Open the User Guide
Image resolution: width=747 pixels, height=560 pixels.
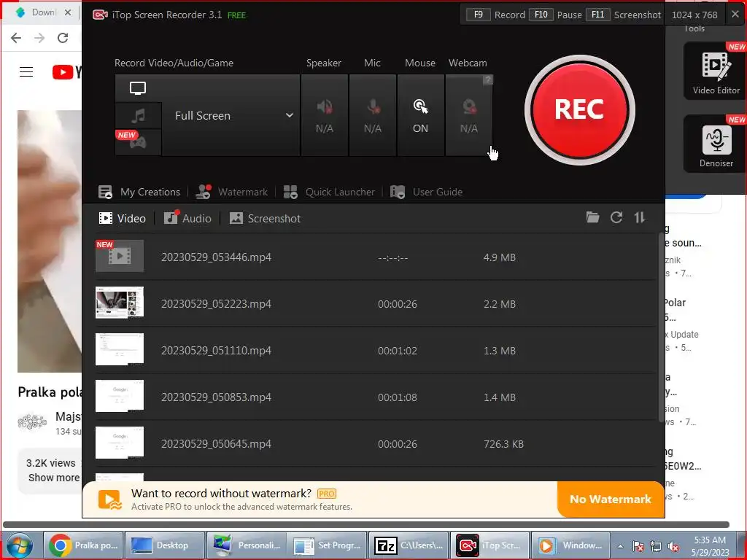[426, 192]
